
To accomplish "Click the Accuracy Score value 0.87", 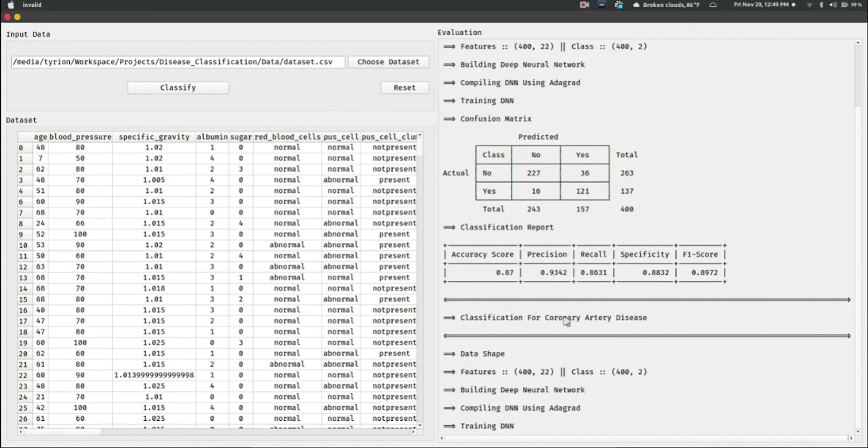I will pos(504,272).
